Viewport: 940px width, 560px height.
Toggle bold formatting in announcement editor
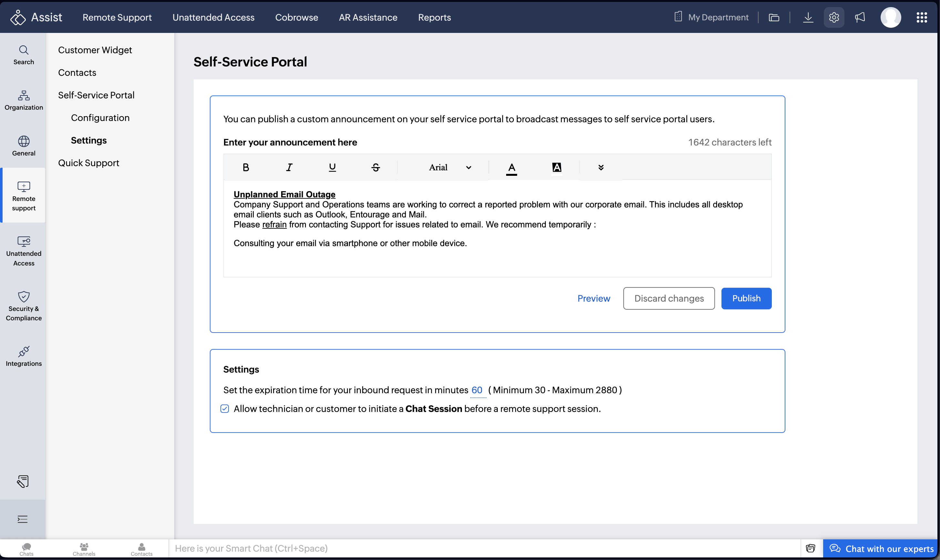[246, 167]
